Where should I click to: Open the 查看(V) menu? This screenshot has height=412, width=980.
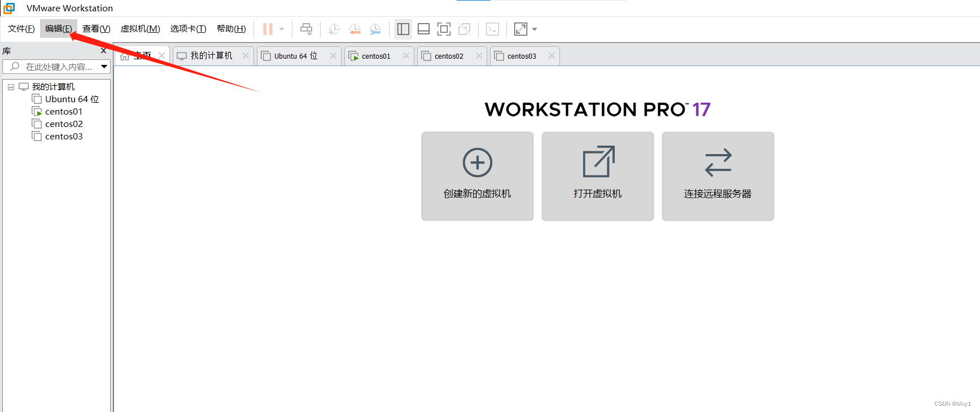pos(97,29)
